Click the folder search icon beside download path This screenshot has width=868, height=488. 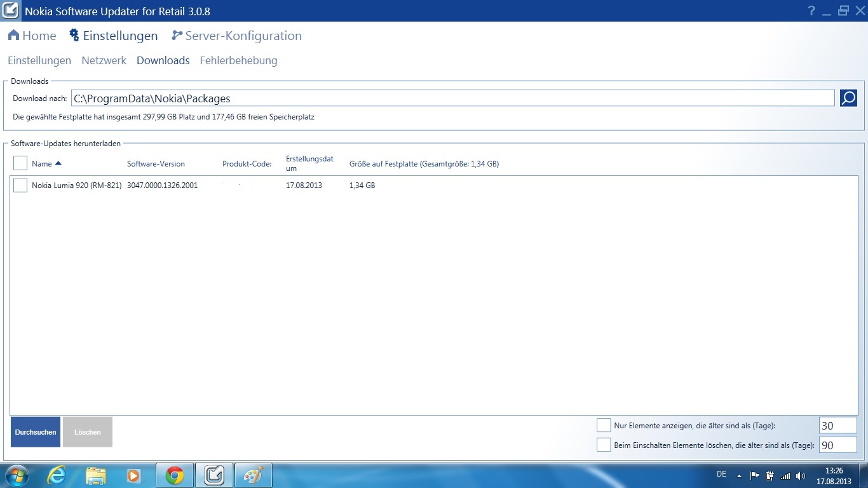(848, 98)
